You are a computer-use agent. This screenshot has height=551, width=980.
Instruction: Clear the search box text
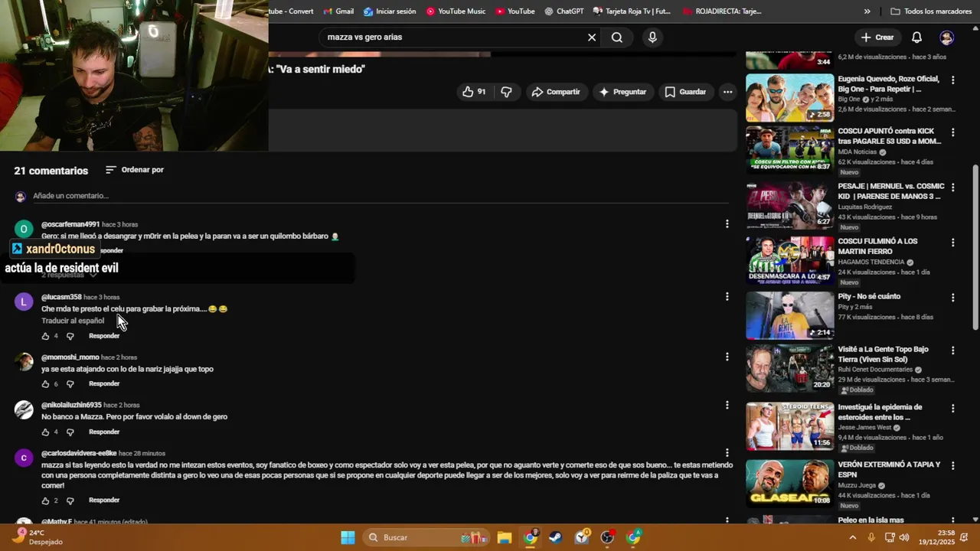click(592, 37)
